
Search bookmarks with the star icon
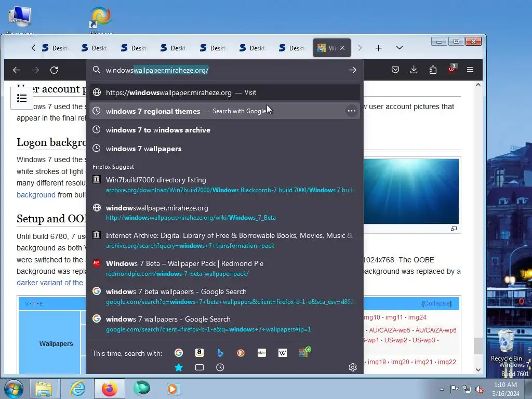click(x=179, y=367)
